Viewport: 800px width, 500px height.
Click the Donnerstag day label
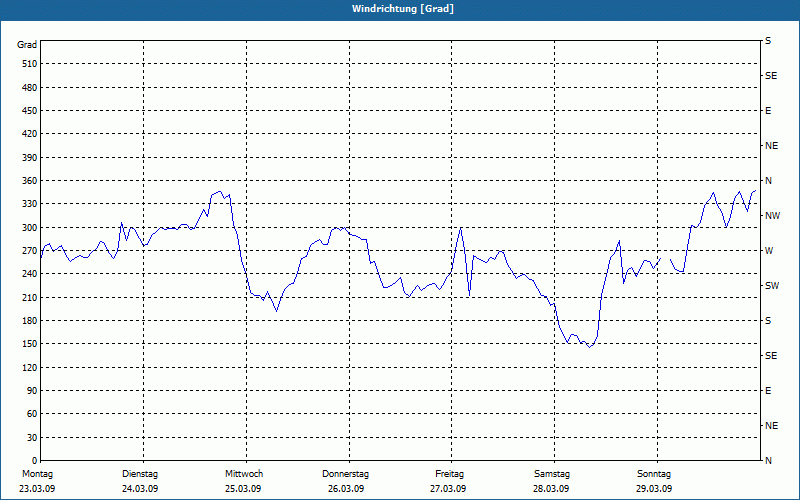click(x=345, y=474)
